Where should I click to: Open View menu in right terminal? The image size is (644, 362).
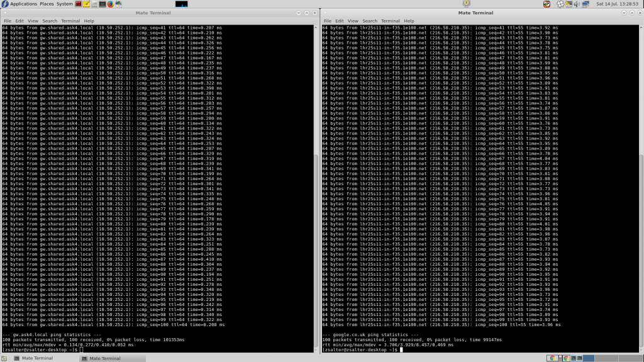point(353,21)
